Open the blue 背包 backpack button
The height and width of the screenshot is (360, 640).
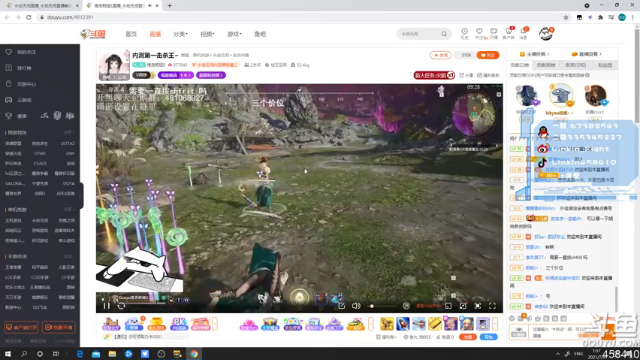click(x=489, y=337)
